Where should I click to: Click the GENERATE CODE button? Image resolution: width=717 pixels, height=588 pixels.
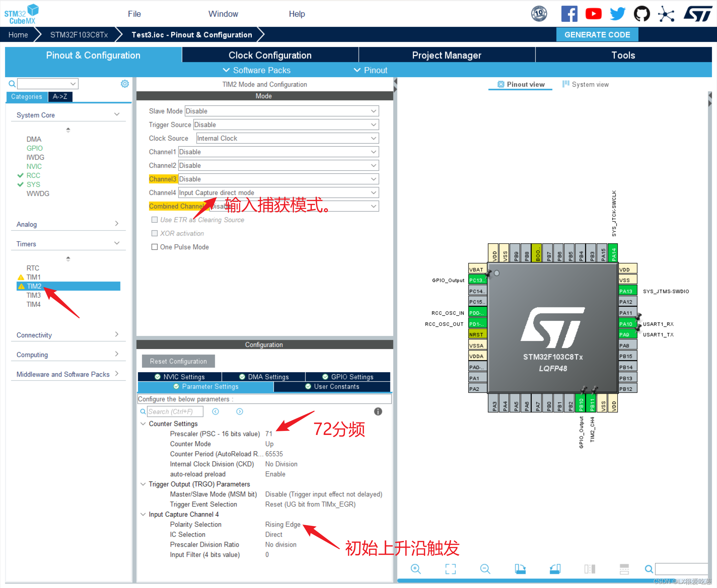[x=597, y=35]
